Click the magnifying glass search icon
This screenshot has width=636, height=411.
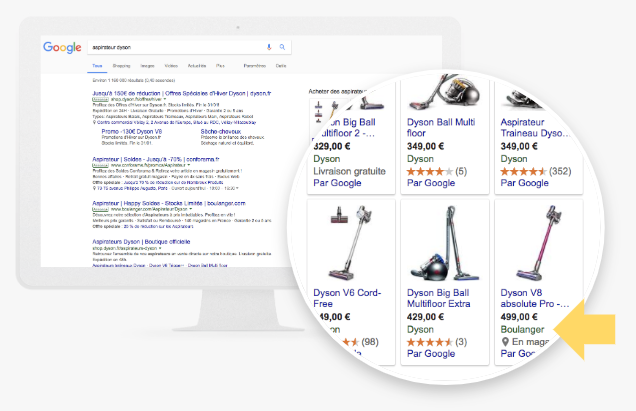(x=282, y=47)
